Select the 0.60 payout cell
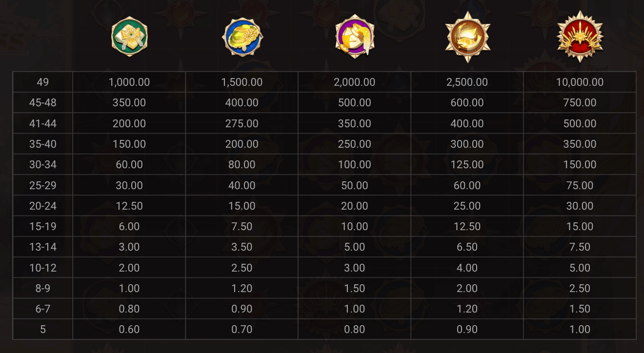 (x=129, y=330)
